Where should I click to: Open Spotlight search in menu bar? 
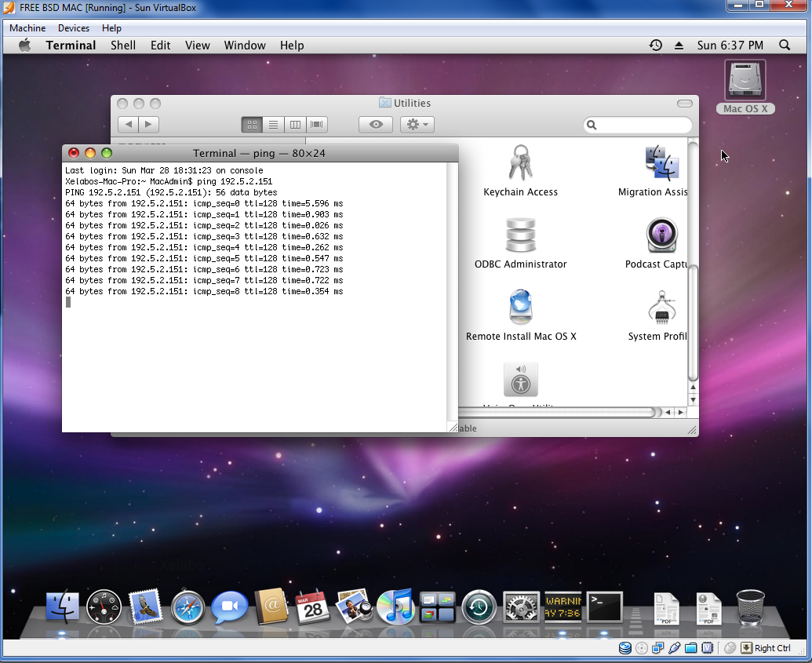coord(784,46)
